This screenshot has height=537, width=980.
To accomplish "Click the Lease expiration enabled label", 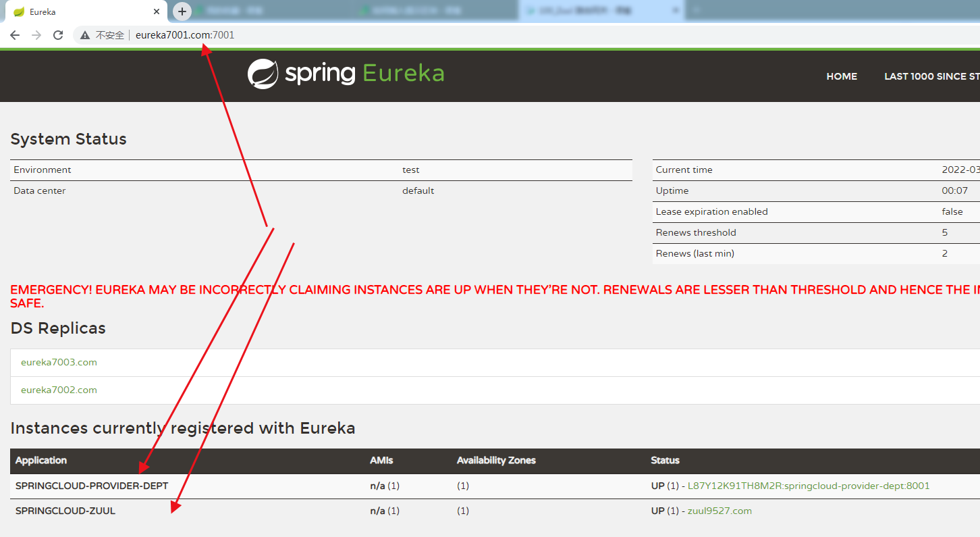I will tap(712, 211).
